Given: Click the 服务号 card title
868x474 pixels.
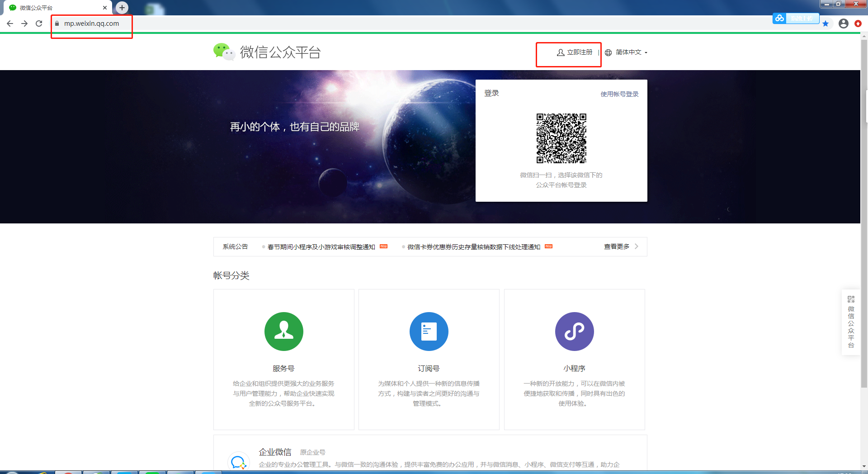Looking at the screenshot, I should (283, 369).
